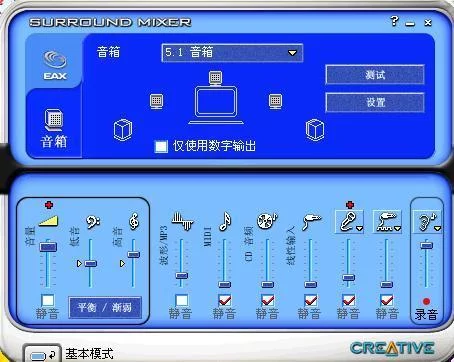The width and height of the screenshot is (454, 362).
Task: Unmute the auxiliary input channel
Action: [387, 301]
